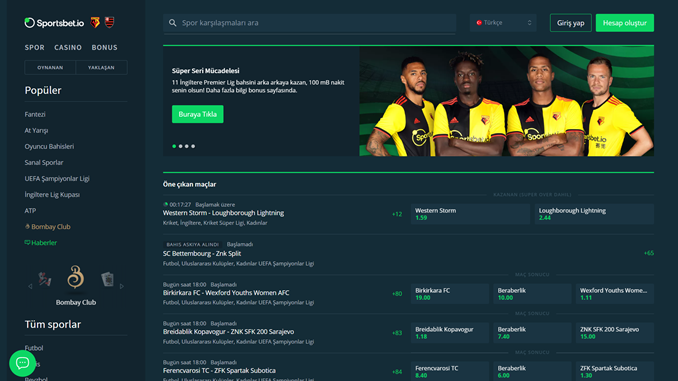Expand +80 markets for Birkirkara FC match

pos(397,294)
